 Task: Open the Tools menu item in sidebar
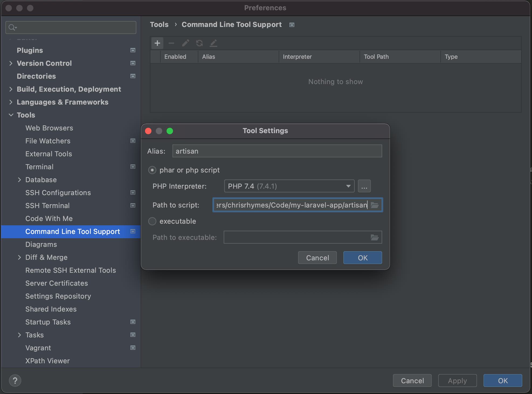(26, 115)
